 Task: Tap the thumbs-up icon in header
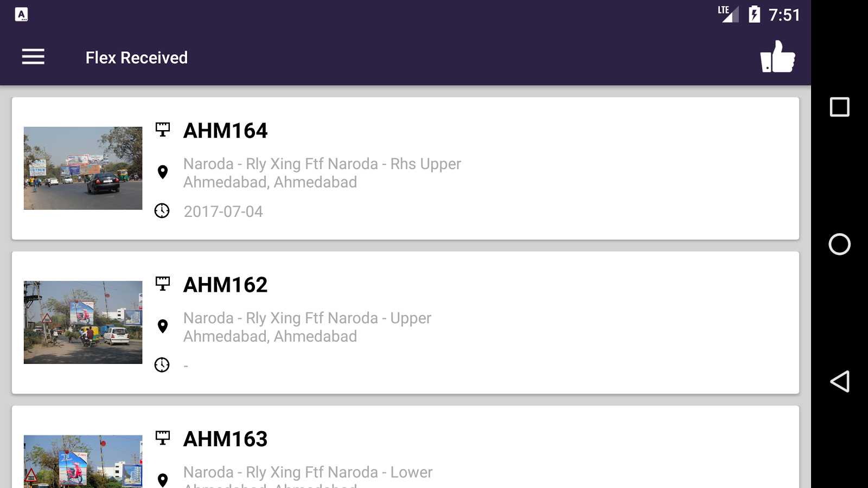pos(777,56)
